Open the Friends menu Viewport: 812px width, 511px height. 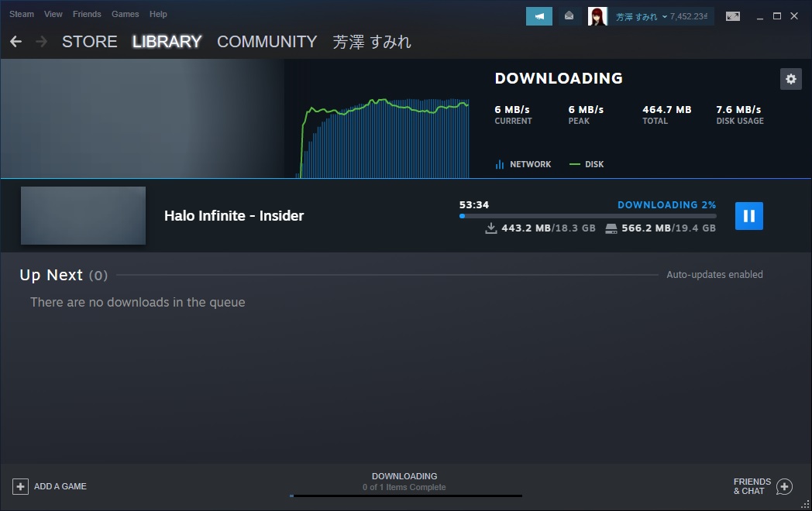click(x=87, y=14)
